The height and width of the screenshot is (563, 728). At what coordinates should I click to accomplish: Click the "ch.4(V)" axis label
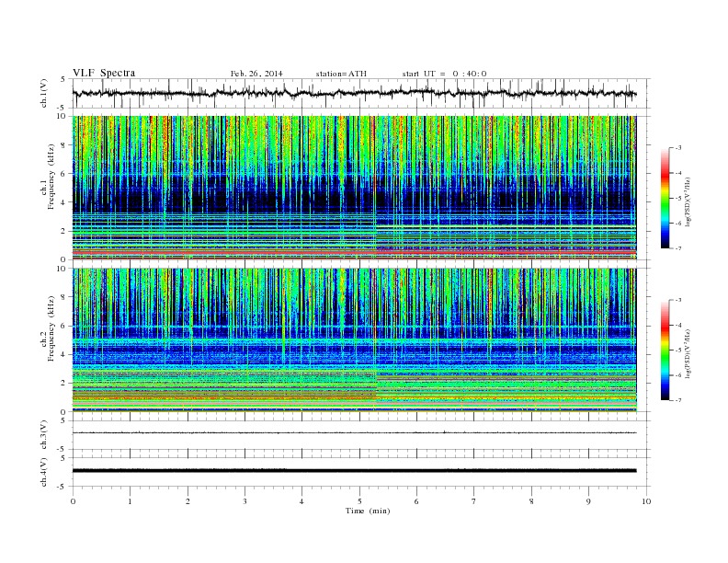pyautogui.click(x=44, y=472)
